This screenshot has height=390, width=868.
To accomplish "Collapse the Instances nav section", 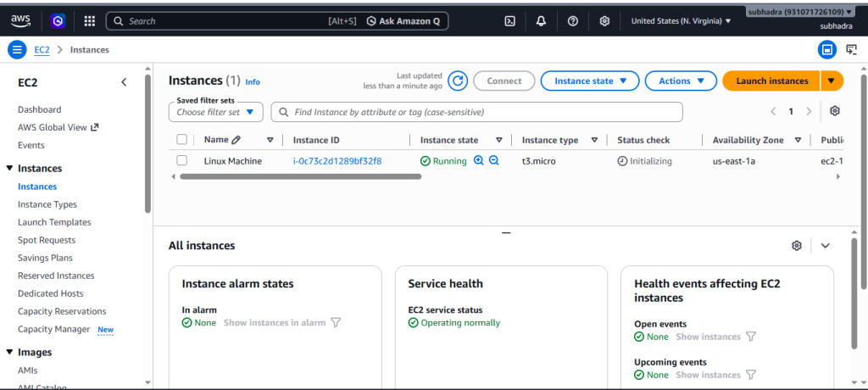I will (x=9, y=169).
